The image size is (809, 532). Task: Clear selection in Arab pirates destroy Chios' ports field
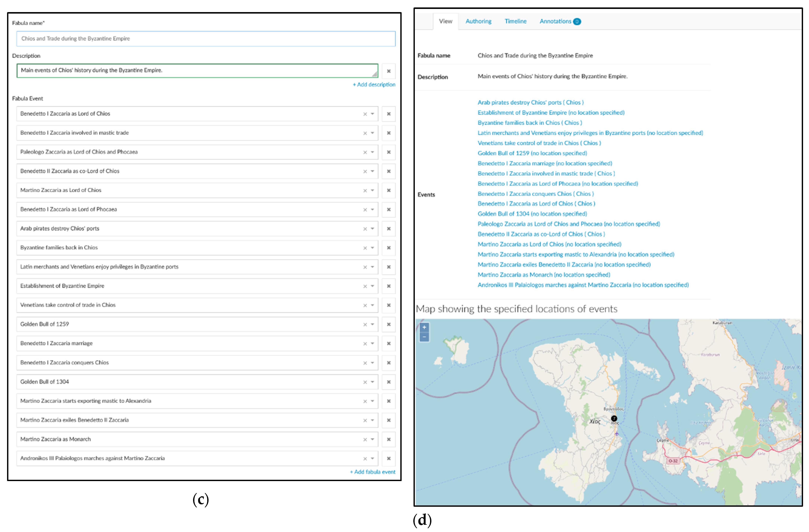(365, 229)
